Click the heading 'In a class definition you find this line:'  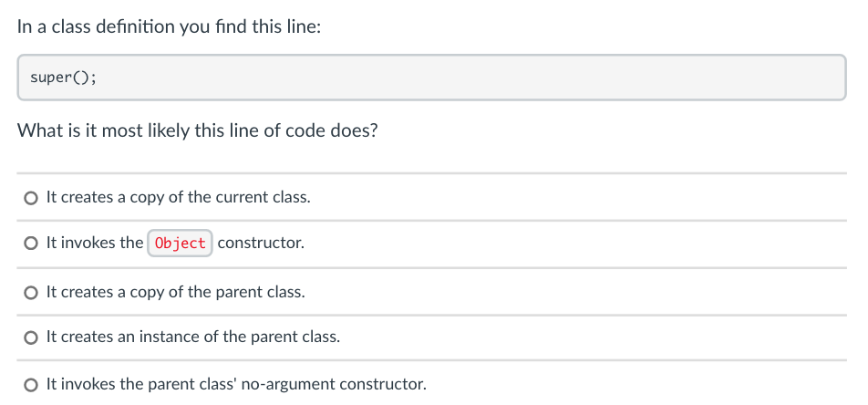tap(169, 26)
